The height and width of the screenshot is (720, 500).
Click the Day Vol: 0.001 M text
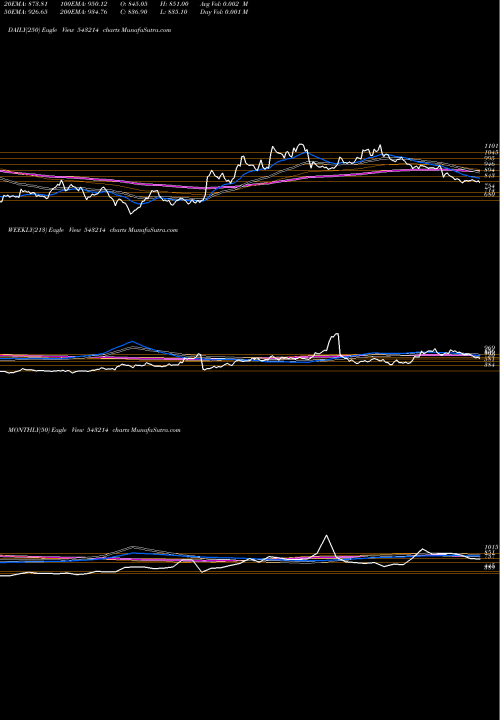pyautogui.click(x=224, y=12)
